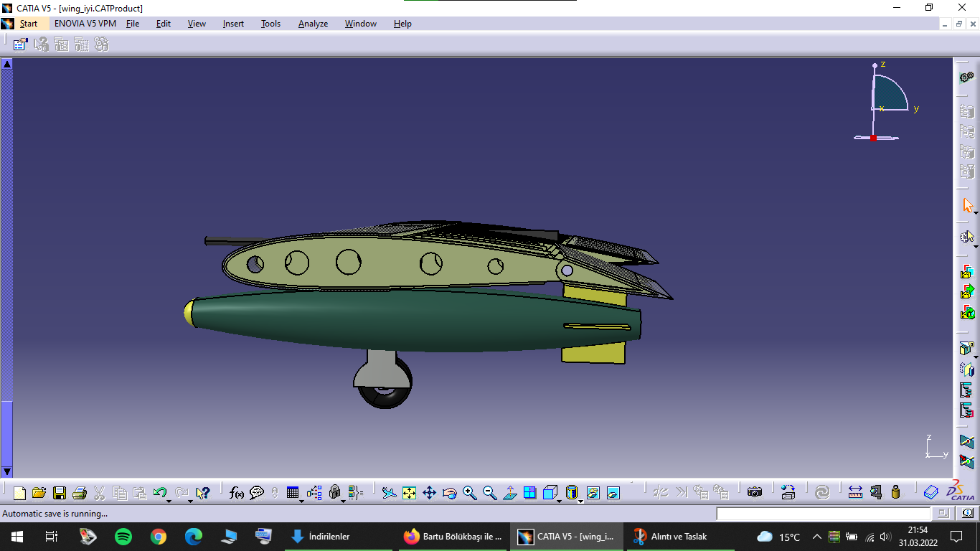Toggle Swap Visible Space icon
The height and width of the screenshot is (551, 980).
tap(613, 493)
